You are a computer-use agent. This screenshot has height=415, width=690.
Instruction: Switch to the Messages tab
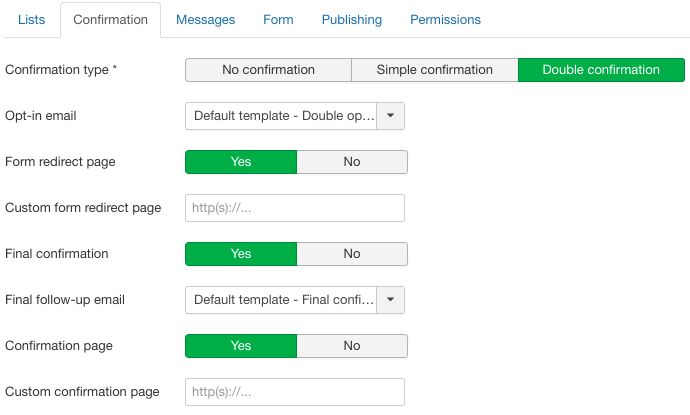coord(205,19)
